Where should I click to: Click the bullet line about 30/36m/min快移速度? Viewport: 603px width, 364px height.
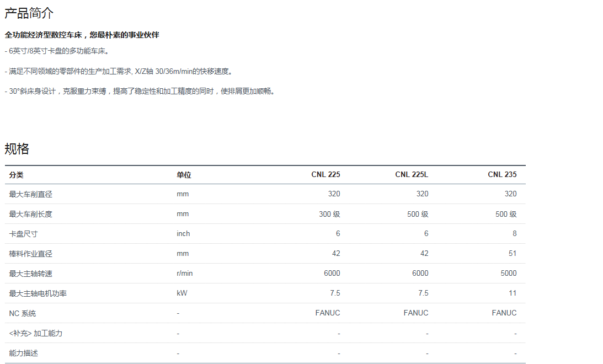click(x=119, y=72)
